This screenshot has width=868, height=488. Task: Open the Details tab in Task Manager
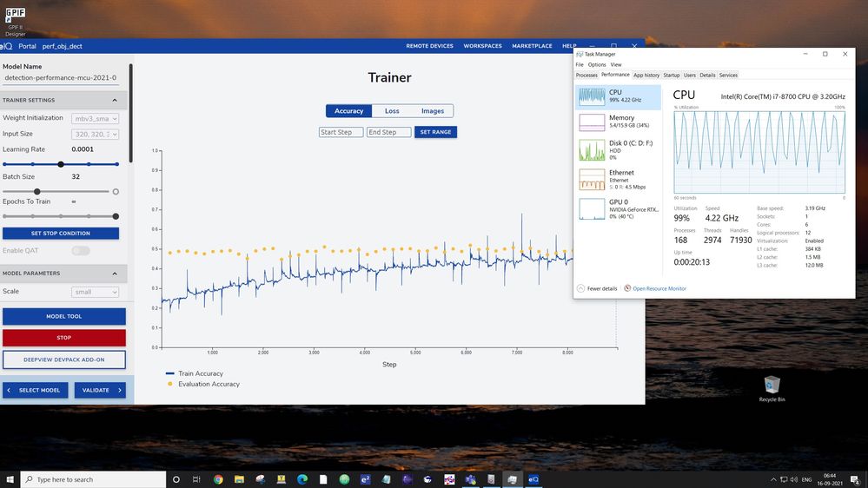coord(707,76)
